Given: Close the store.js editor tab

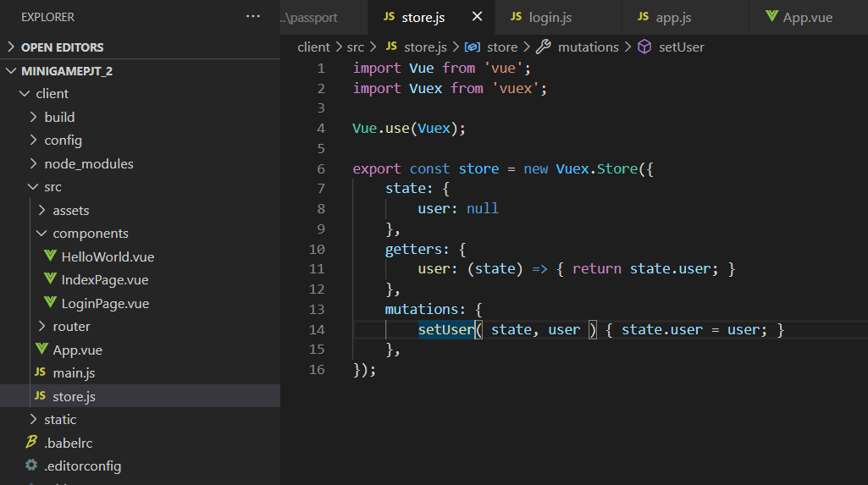Looking at the screenshot, I should (477, 17).
